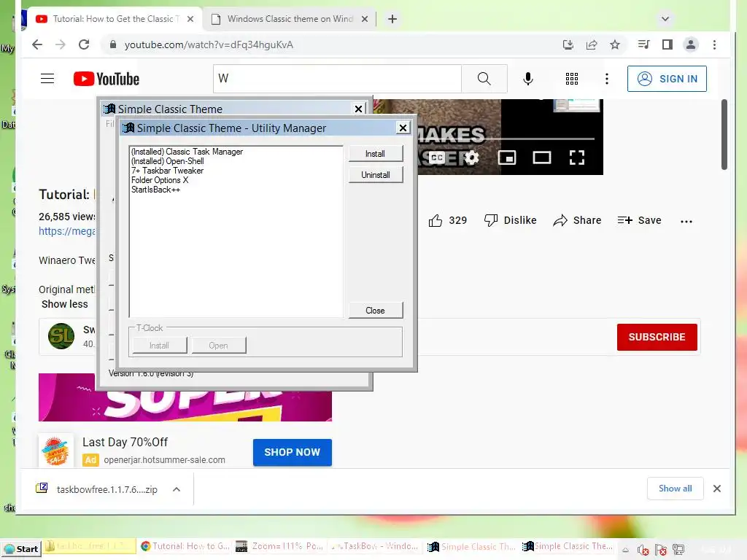
Task: Switch to Windows Classic theme tab
Action: 289,19
